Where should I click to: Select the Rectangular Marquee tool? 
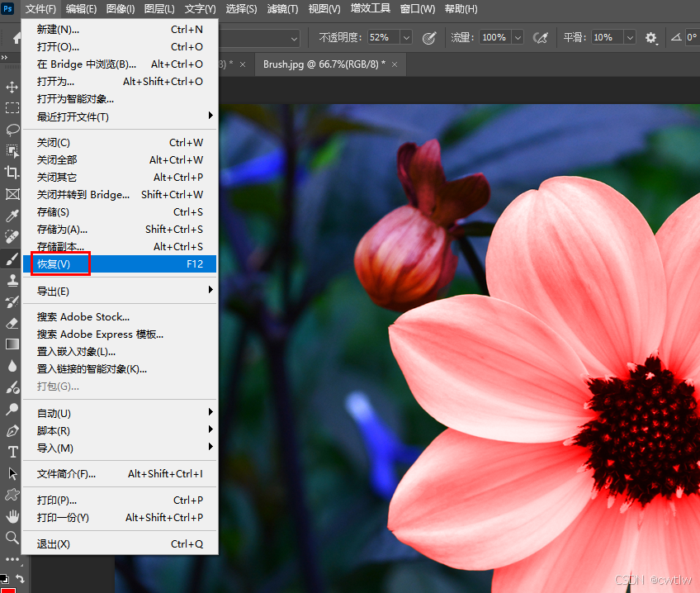click(12, 108)
